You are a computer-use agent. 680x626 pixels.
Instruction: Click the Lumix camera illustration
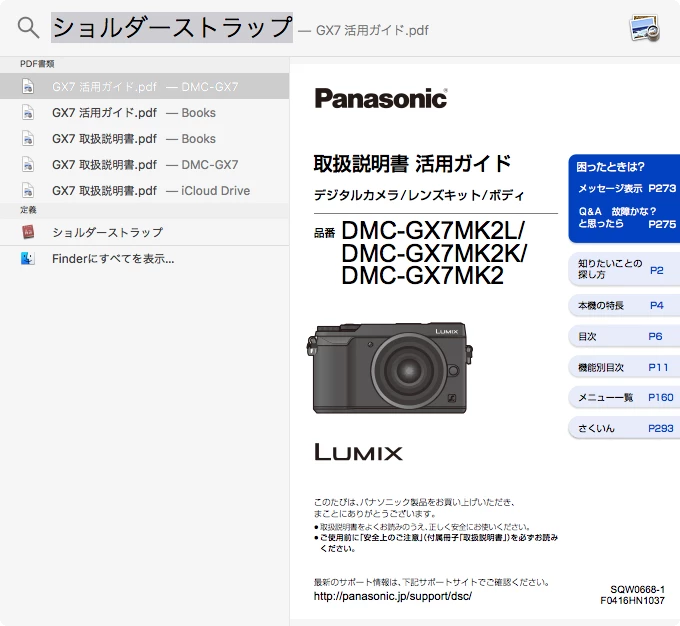[389, 367]
